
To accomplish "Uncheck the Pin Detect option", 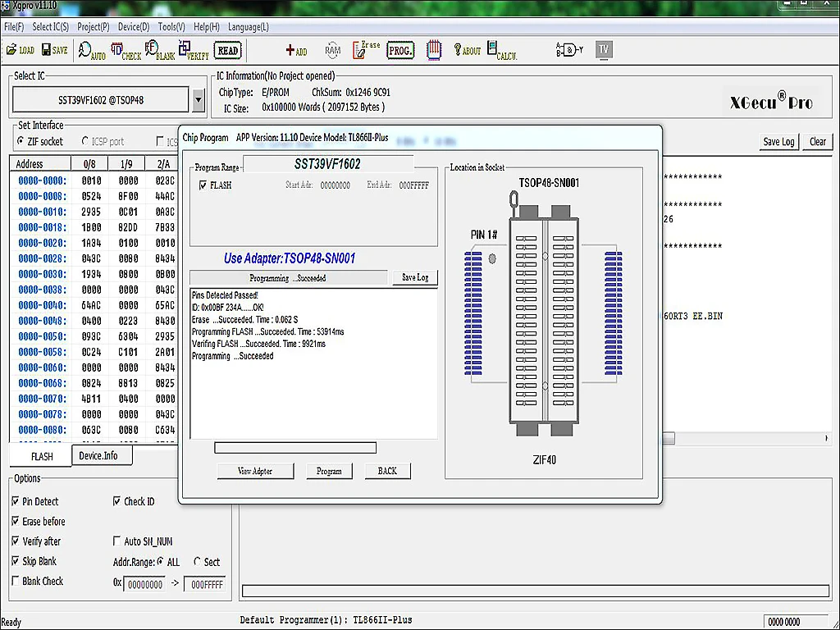I will click(x=16, y=501).
